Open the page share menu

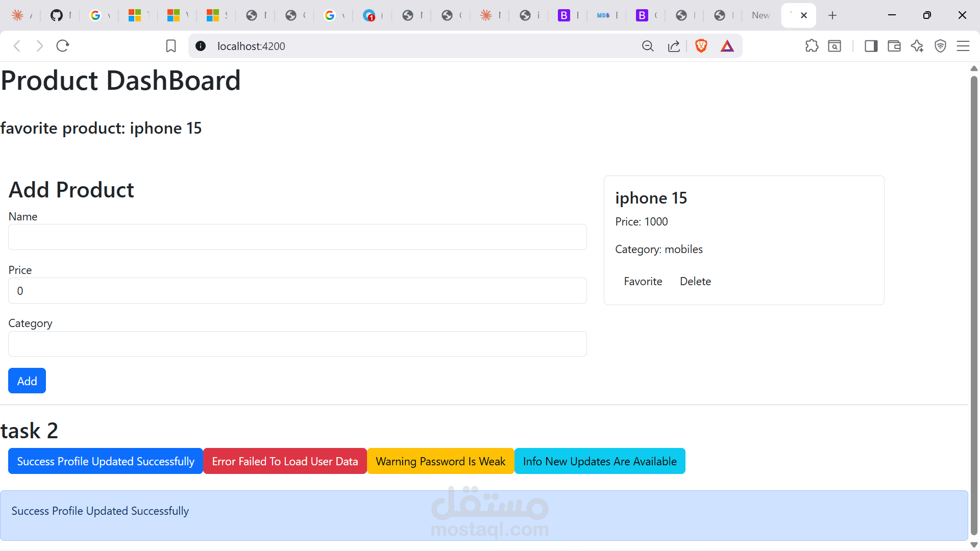point(674,46)
